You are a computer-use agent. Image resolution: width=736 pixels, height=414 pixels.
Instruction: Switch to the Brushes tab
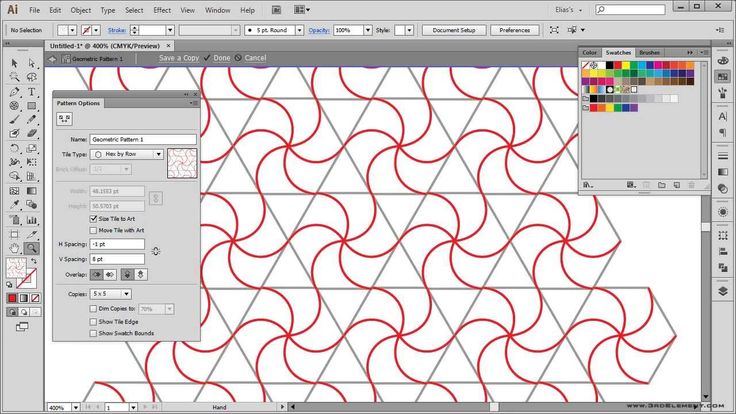pos(650,53)
